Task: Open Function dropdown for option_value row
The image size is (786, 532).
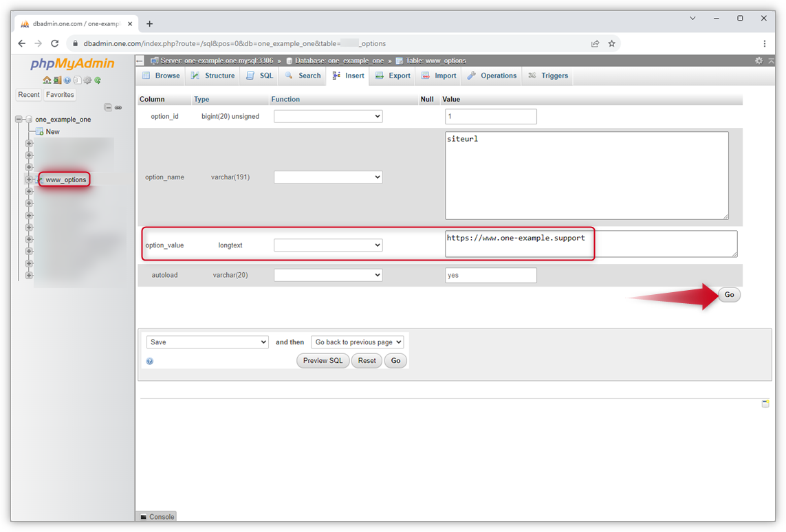Action: [x=328, y=245]
